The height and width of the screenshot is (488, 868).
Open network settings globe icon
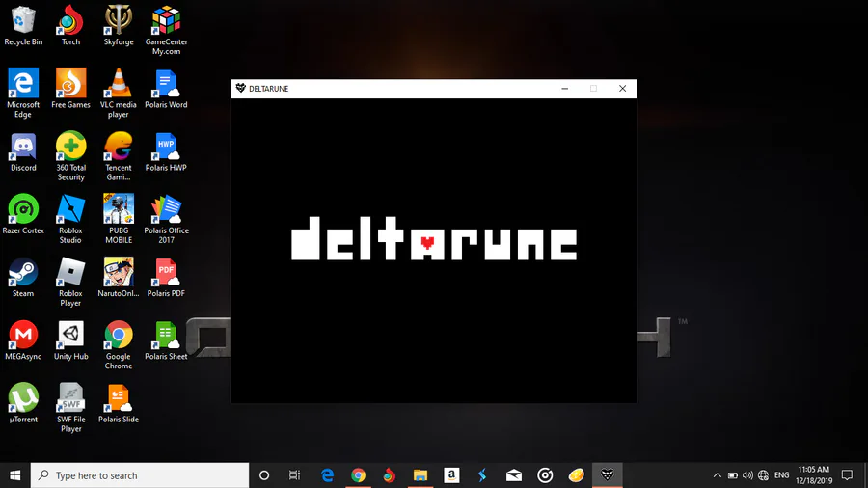coord(764,475)
